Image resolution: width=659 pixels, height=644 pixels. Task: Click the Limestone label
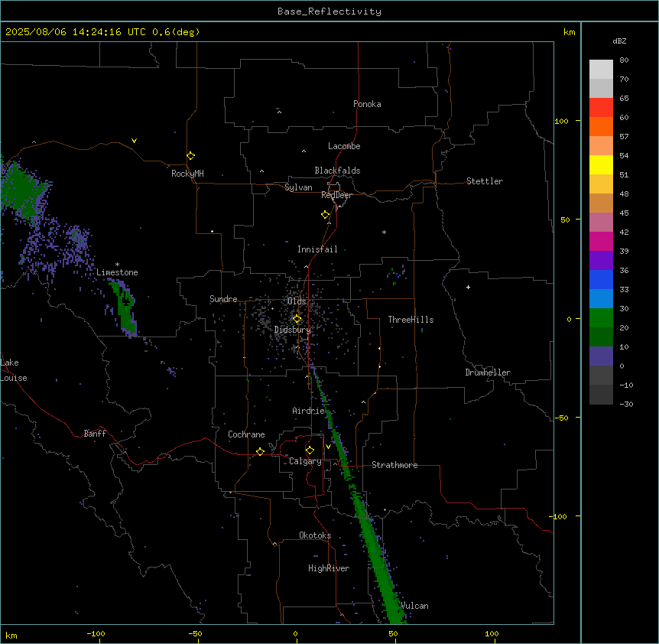(117, 272)
